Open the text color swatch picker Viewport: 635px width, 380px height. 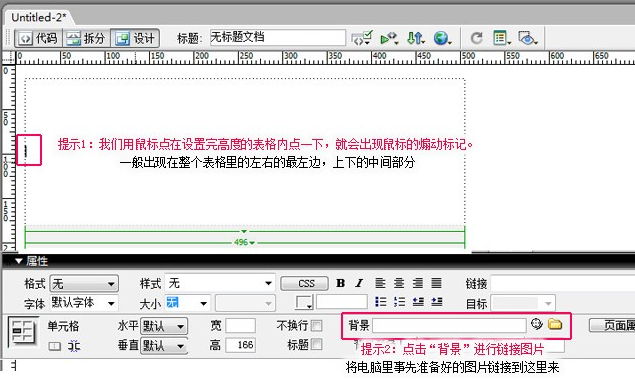pos(304,302)
